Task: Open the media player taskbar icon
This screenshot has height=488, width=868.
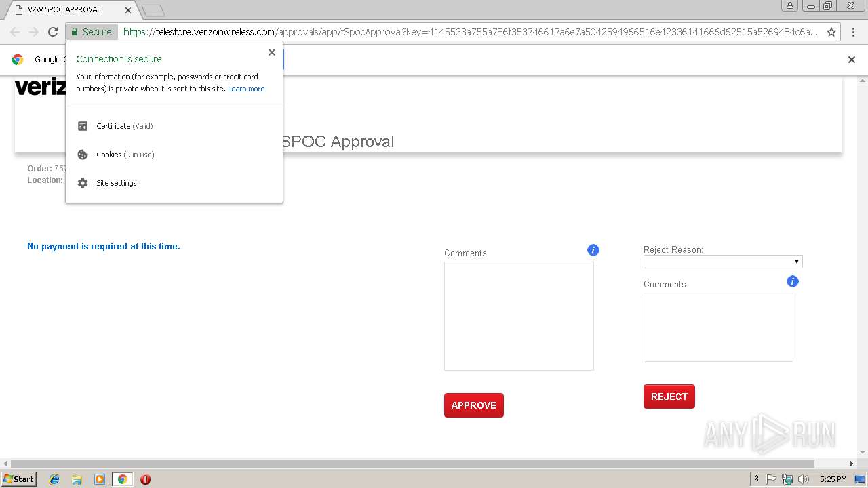Action: point(100,479)
